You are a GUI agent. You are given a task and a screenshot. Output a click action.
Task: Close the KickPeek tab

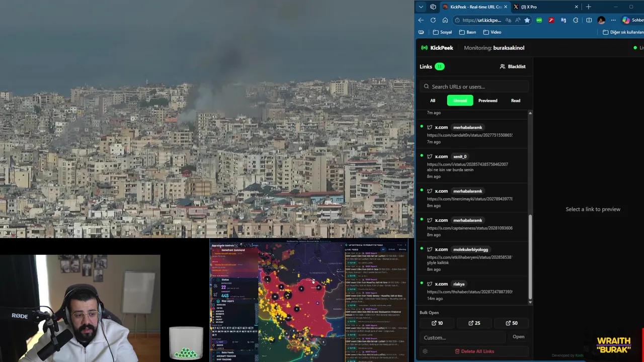506,7
